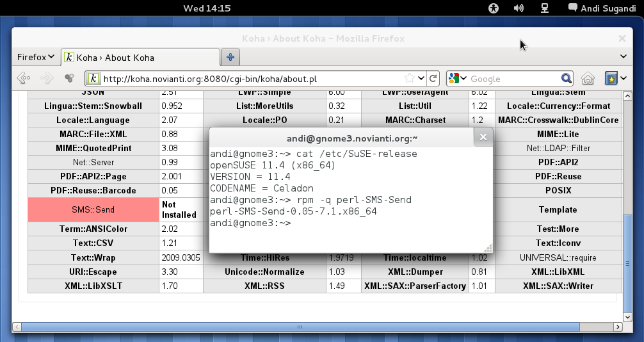Open the Wed 14:15 clock calendar
Viewport: 644px width, 342px height.
(207, 8)
